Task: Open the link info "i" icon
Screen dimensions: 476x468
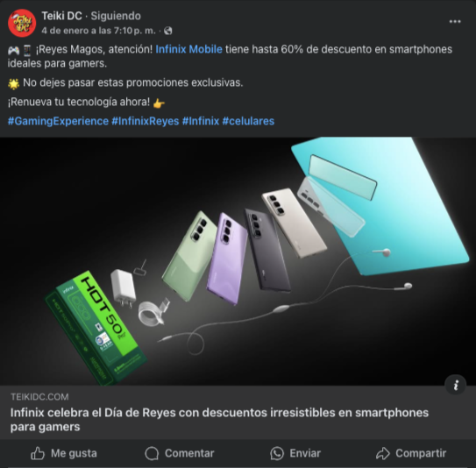Action: tap(455, 385)
